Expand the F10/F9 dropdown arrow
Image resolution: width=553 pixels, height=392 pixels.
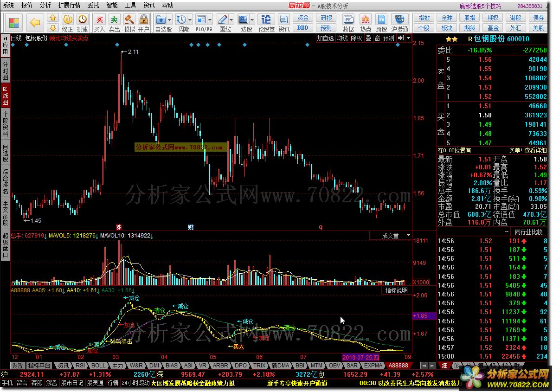point(210,20)
